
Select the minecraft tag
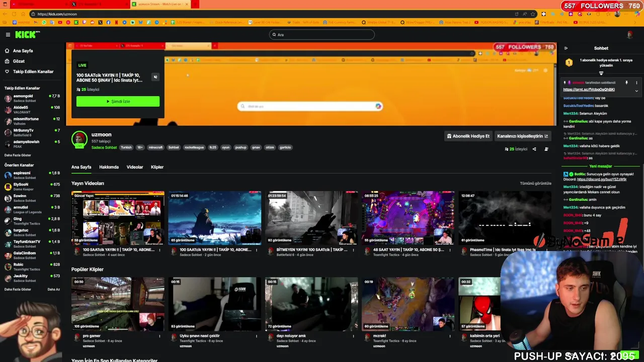click(155, 148)
